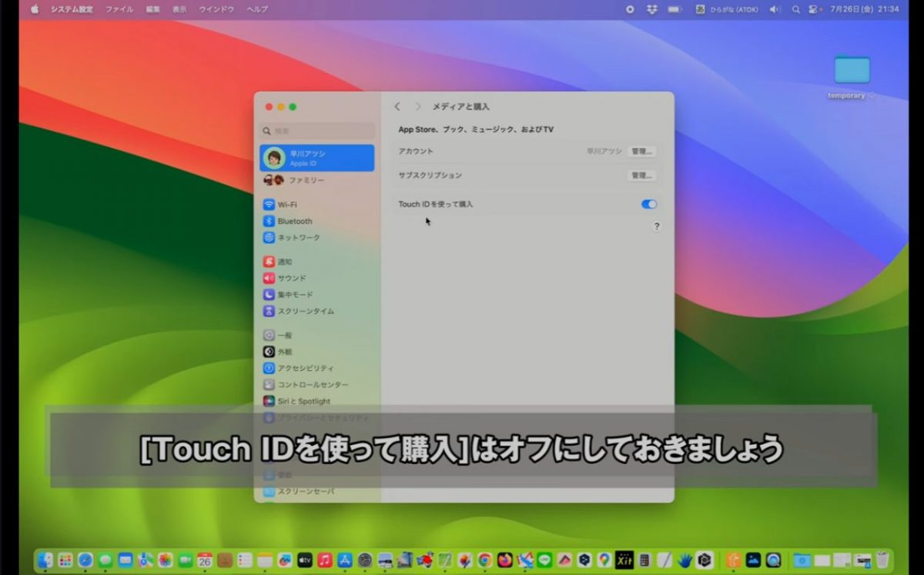
Task: Click 管理… button for アカウント
Action: click(641, 152)
